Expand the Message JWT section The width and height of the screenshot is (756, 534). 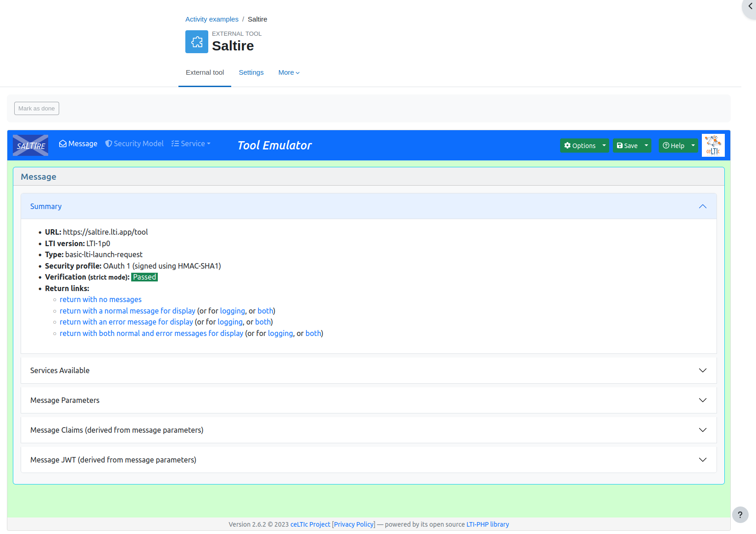tap(369, 460)
